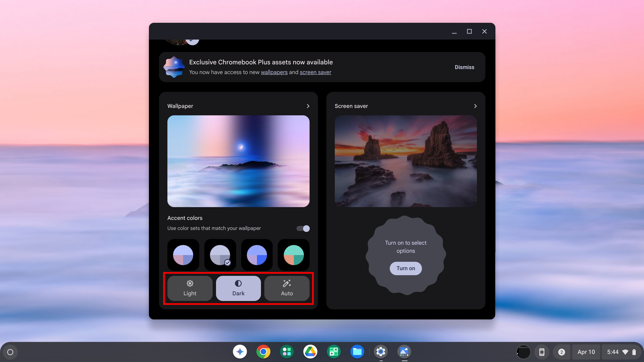Expand Screen saver section chevron

coord(475,106)
